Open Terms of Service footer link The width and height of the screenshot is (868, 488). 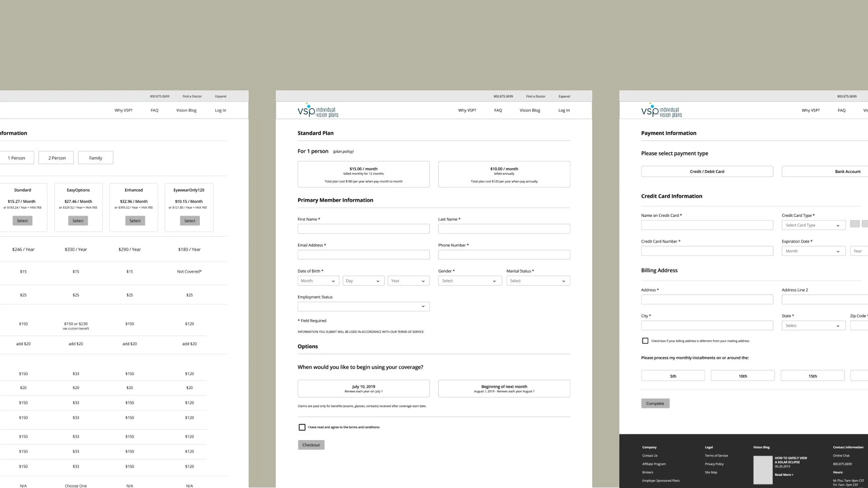[x=716, y=455]
